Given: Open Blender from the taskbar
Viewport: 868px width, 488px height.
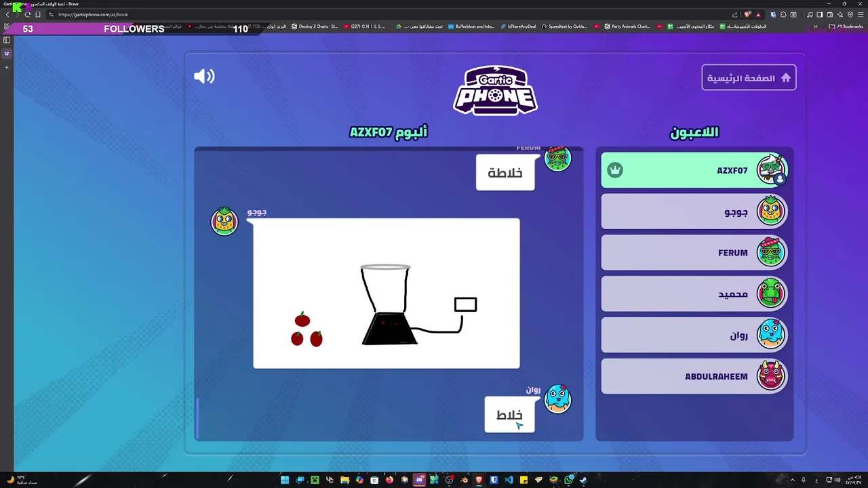Looking at the screenshot, I should (464, 480).
